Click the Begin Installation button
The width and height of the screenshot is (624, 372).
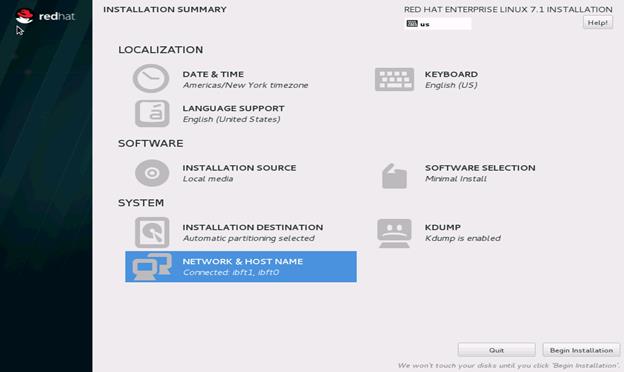581,350
